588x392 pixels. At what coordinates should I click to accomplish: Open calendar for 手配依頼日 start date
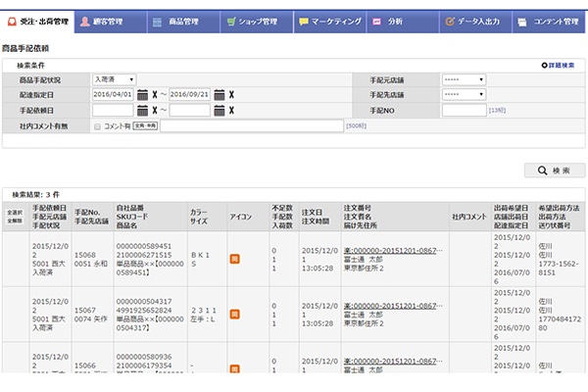click(x=142, y=111)
